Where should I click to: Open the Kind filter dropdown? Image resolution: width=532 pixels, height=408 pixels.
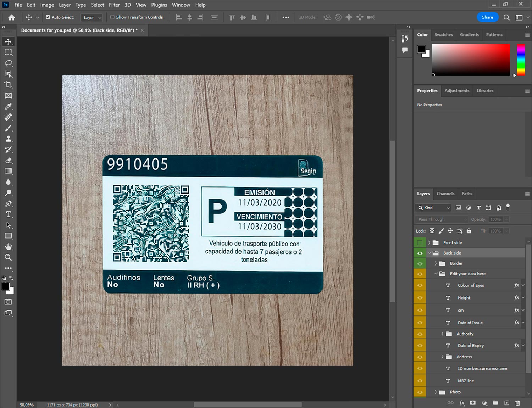click(433, 208)
